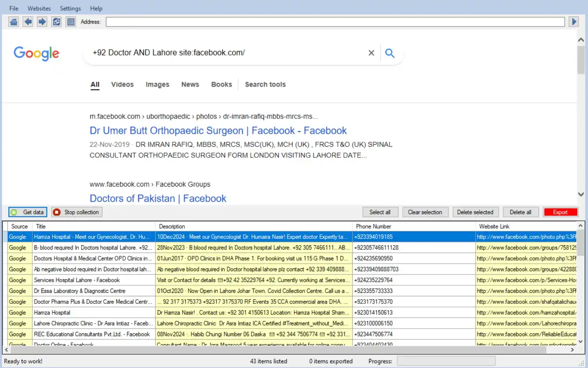Click the 43 items listed status text
The width and height of the screenshot is (588, 368).
[268, 361]
